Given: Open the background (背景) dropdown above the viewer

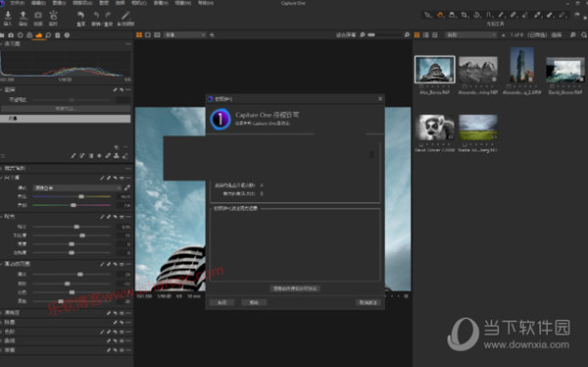Looking at the screenshot, I should coord(185,35).
